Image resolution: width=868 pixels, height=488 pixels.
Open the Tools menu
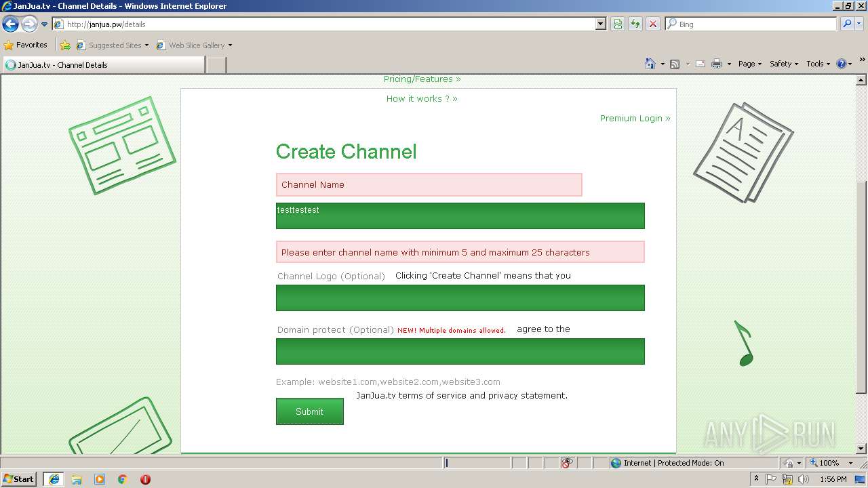818,64
